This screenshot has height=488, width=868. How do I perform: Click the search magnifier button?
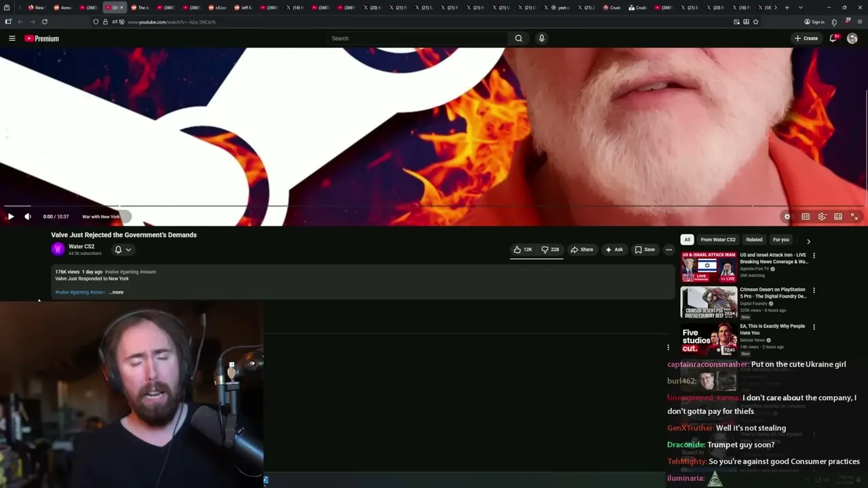[x=519, y=39]
